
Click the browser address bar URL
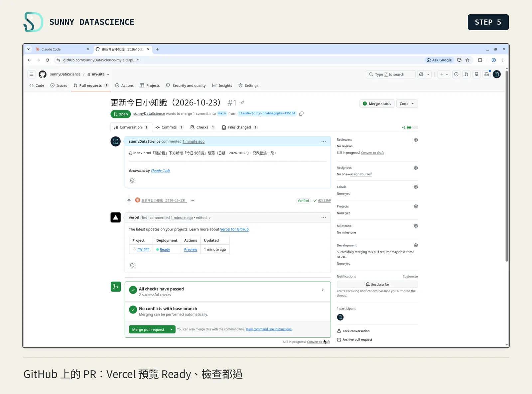pyautogui.click(x=101, y=60)
